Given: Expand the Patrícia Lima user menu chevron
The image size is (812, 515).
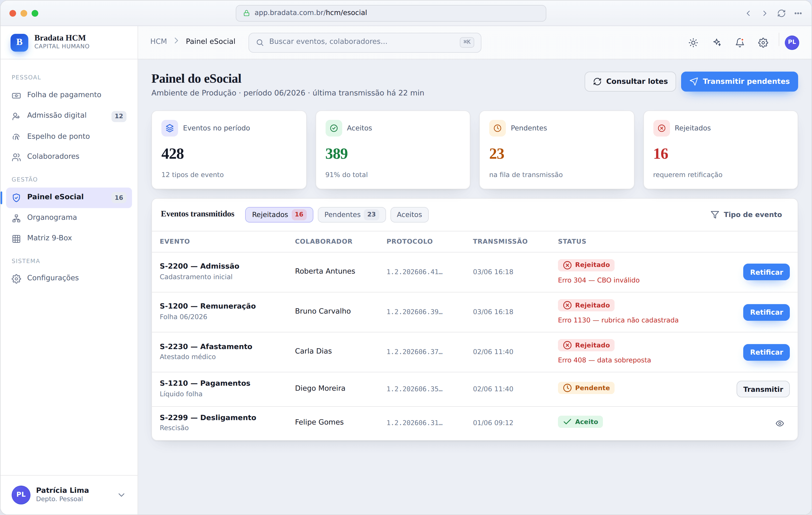Looking at the screenshot, I should click(121, 495).
